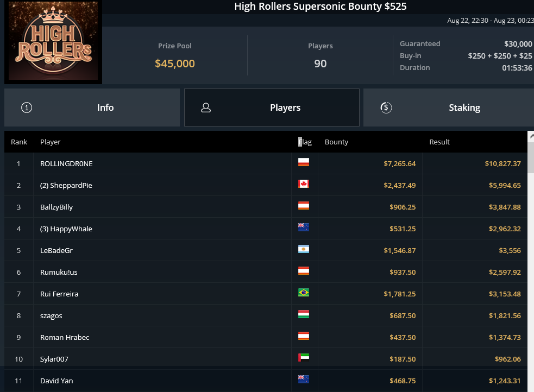Click the Canada flag for SheppardPie
The image size is (534, 392).
pos(304,184)
